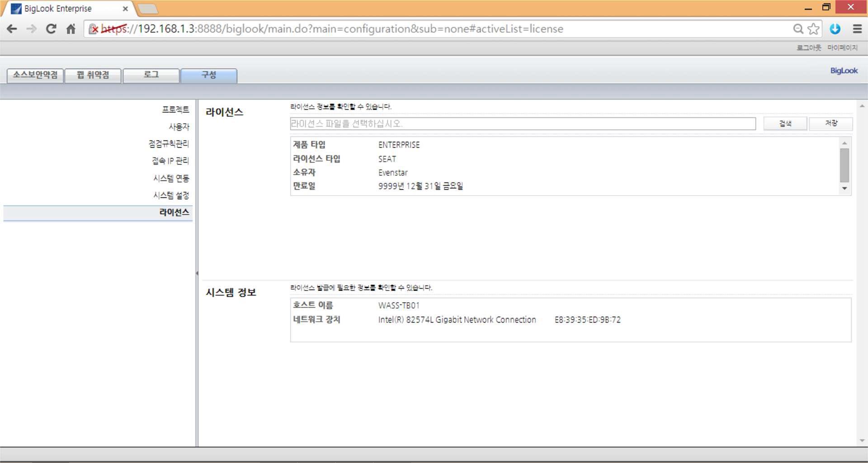Click the 만료일 label
The width and height of the screenshot is (868, 463).
[x=304, y=186]
